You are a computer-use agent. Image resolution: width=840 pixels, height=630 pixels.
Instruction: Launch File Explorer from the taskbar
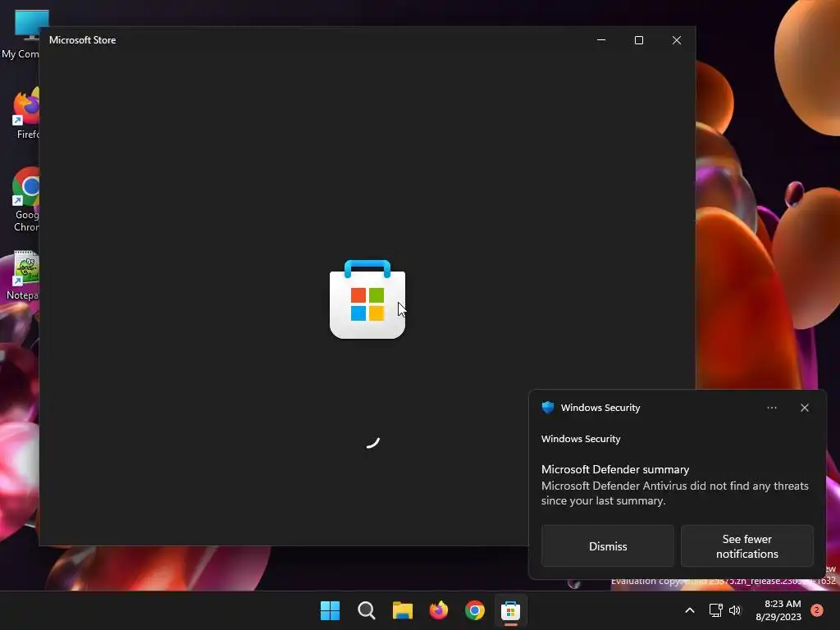point(402,610)
